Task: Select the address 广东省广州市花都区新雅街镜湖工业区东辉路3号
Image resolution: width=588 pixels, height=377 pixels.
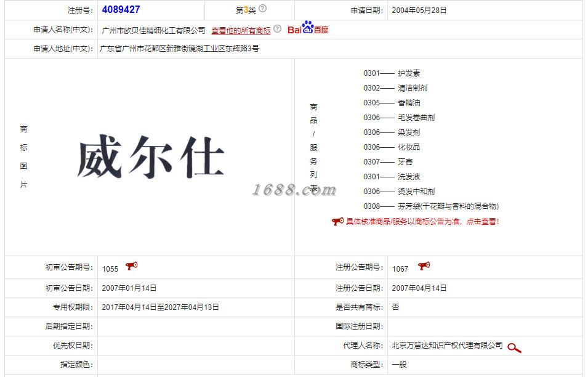Action: pos(179,49)
